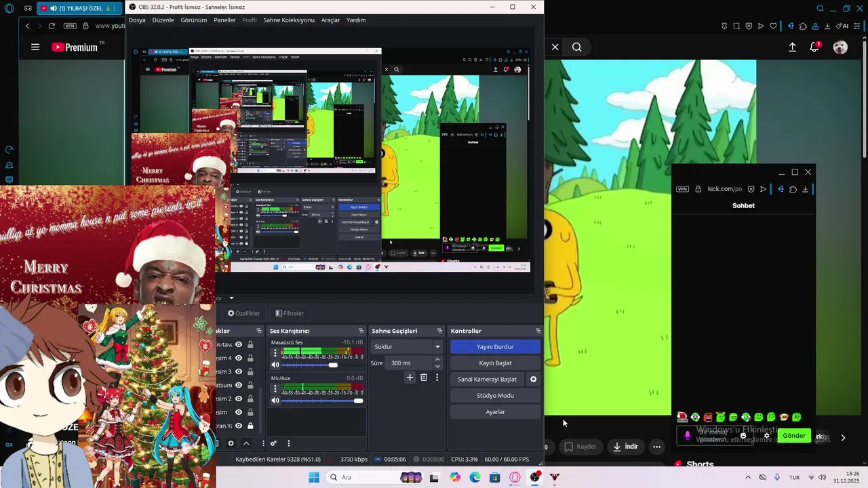868x488 pixels.
Task: Hide the 'esim 4' source with eye icon
Action: (x=239, y=358)
